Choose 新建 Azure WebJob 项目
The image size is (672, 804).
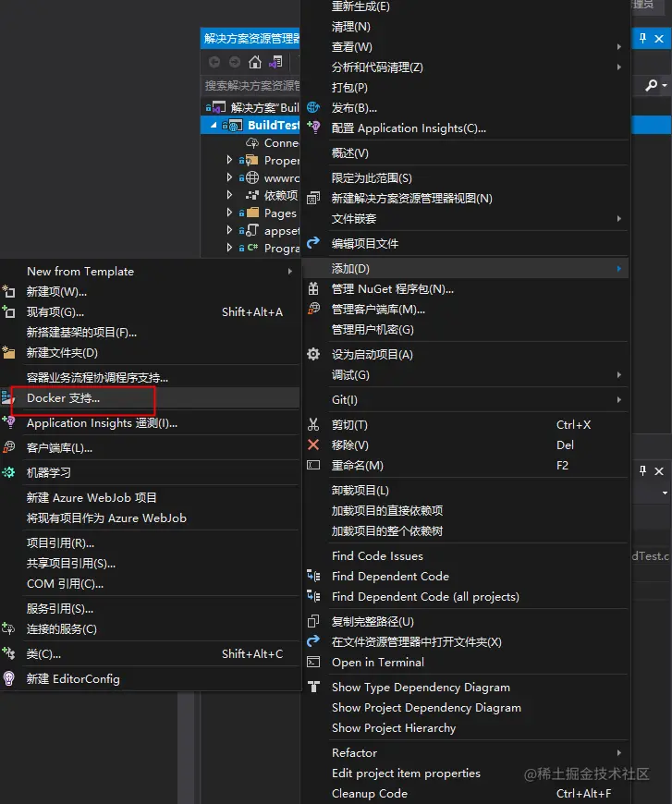151,497
